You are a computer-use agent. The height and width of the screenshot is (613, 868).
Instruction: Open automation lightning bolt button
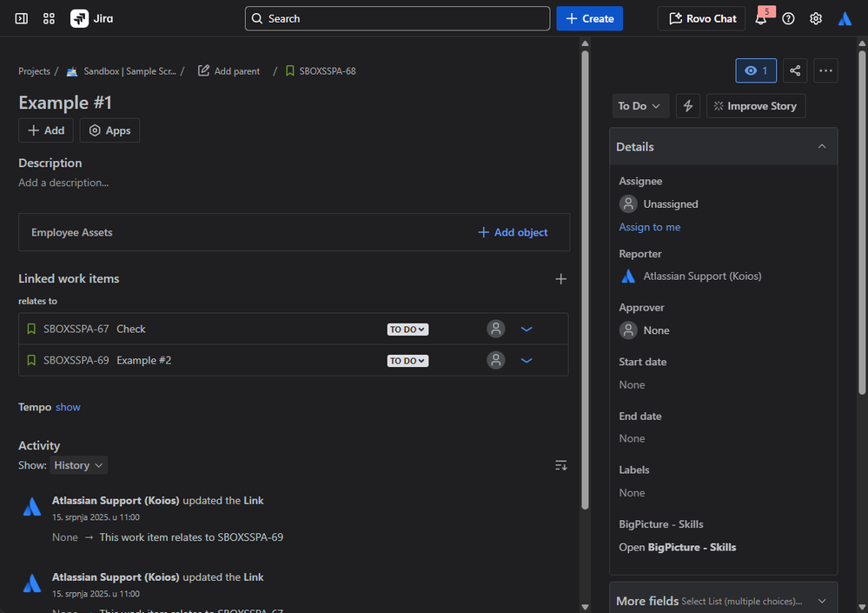point(687,106)
